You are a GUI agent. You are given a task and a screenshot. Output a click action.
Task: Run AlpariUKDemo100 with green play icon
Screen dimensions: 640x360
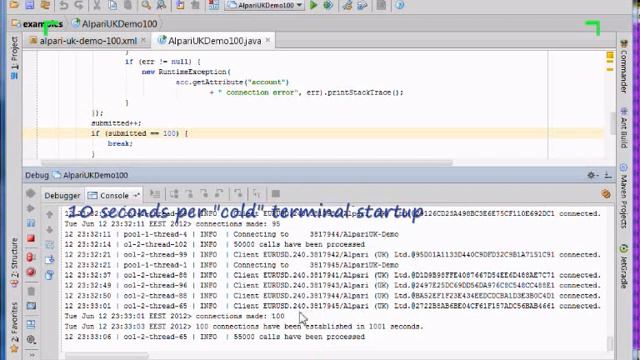313,5
